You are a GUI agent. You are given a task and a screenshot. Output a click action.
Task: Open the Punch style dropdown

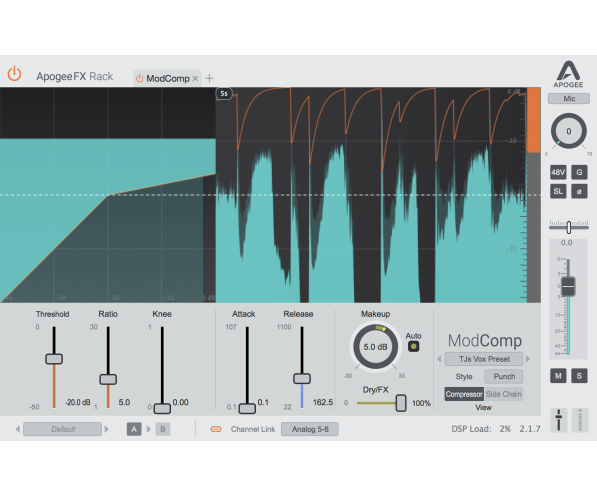pyautogui.click(x=504, y=376)
